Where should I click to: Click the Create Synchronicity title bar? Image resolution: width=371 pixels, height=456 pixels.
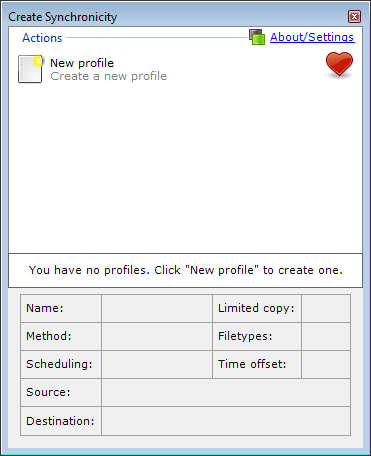[x=177, y=17]
